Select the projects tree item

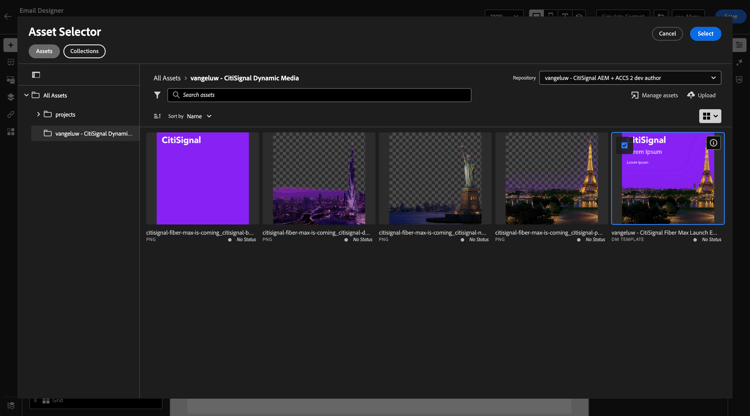[x=65, y=114]
